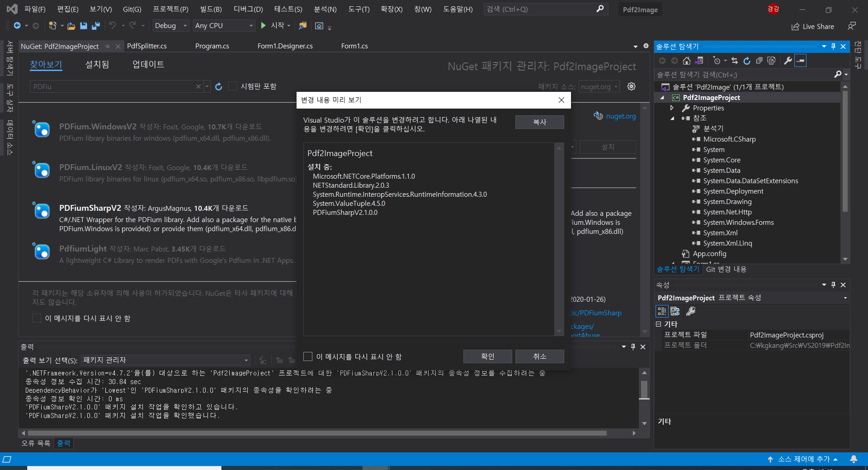This screenshot has height=470, width=868.
Task: Click the Solution Explorer search box
Action: 744,75
